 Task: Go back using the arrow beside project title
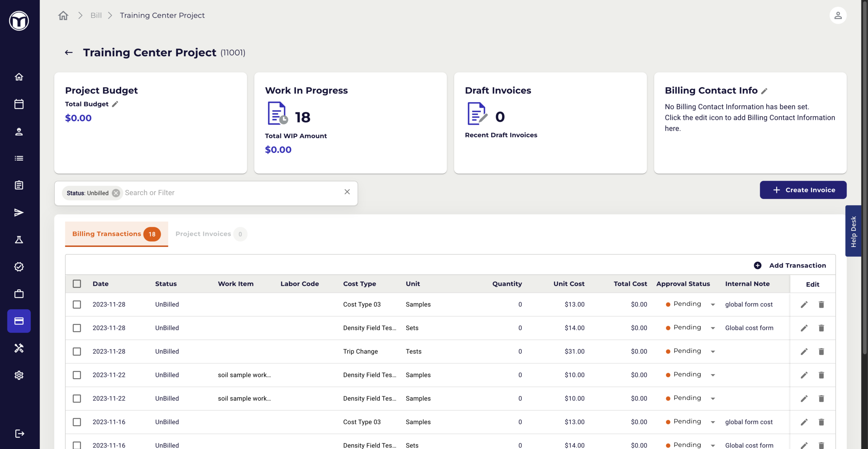point(69,53)
